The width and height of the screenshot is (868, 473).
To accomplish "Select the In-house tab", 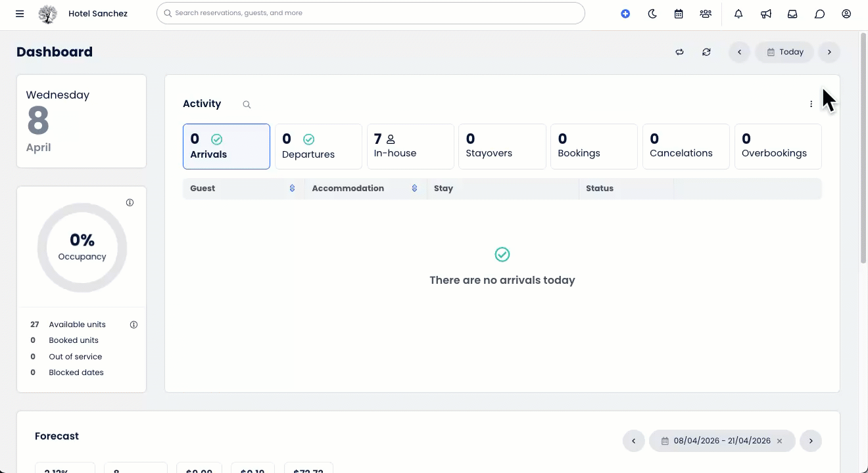I will 410,146.
